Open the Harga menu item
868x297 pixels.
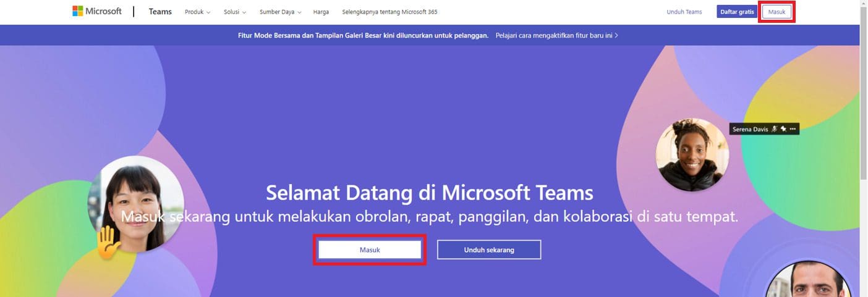click(321, 12)
